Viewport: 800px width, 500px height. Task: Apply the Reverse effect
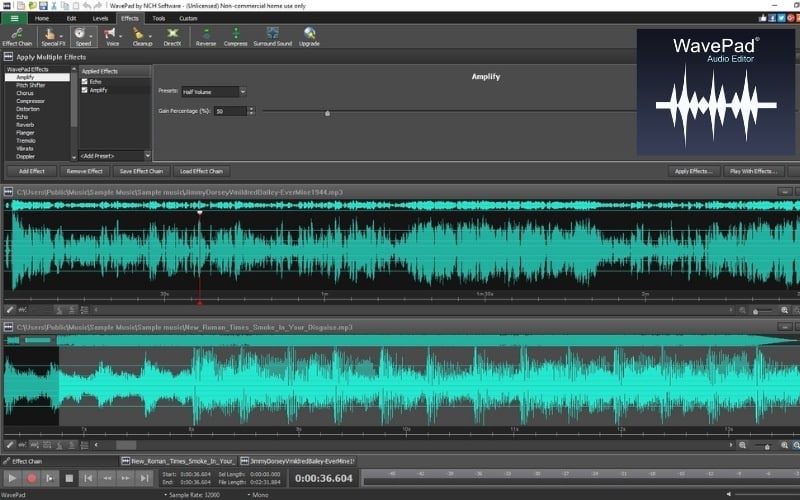(x=206, y=37)
